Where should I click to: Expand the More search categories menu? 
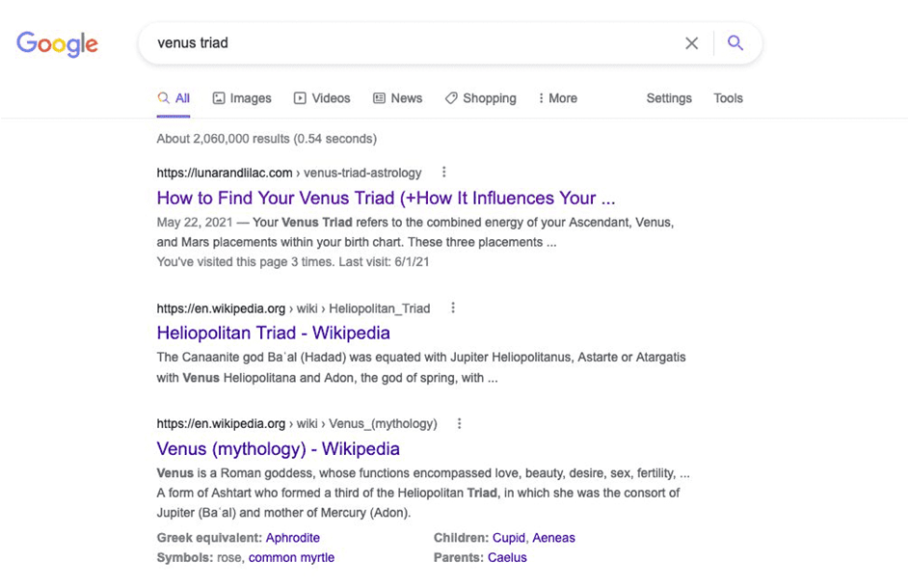coord(557,98)
